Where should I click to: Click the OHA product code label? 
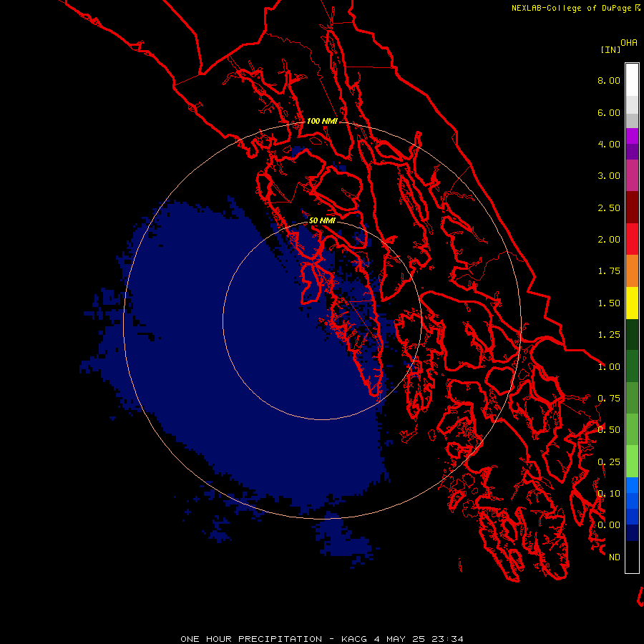pyautogui.click(x=629, y=42)
